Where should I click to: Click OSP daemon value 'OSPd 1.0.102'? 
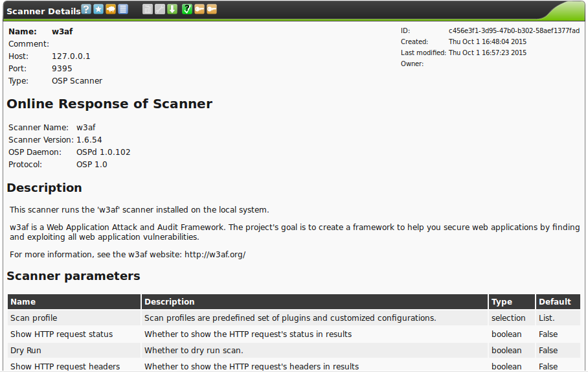point(104,152)
